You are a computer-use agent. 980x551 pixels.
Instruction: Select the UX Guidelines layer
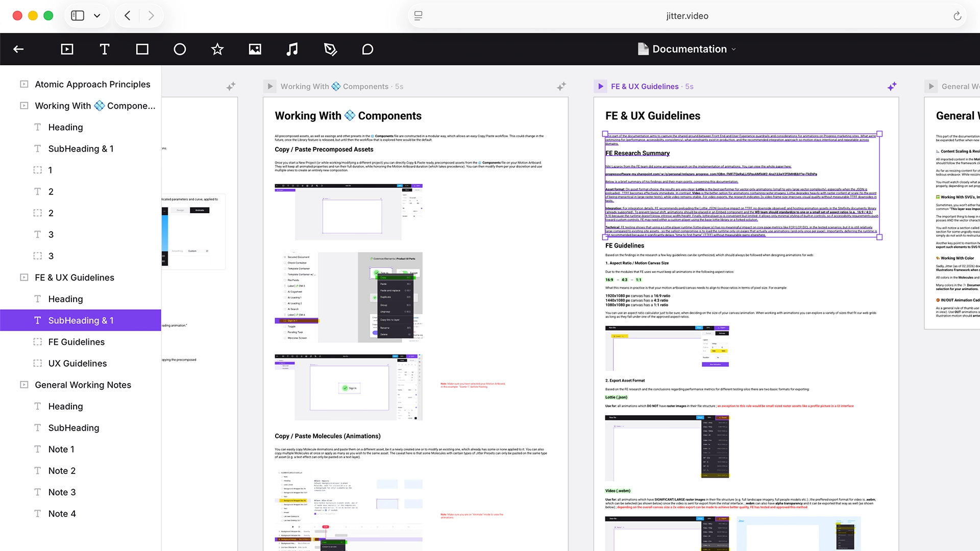(78, 363)
